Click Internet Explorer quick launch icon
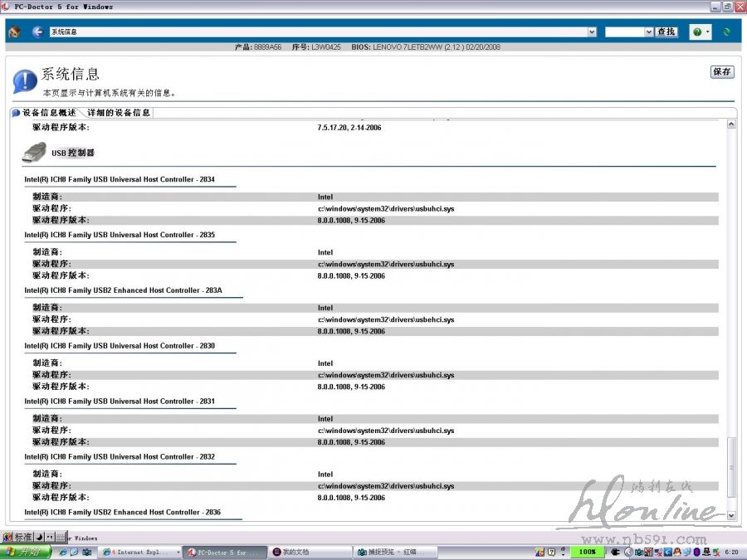The width and height of the screenshot is (747, 560). coord(61,552)
